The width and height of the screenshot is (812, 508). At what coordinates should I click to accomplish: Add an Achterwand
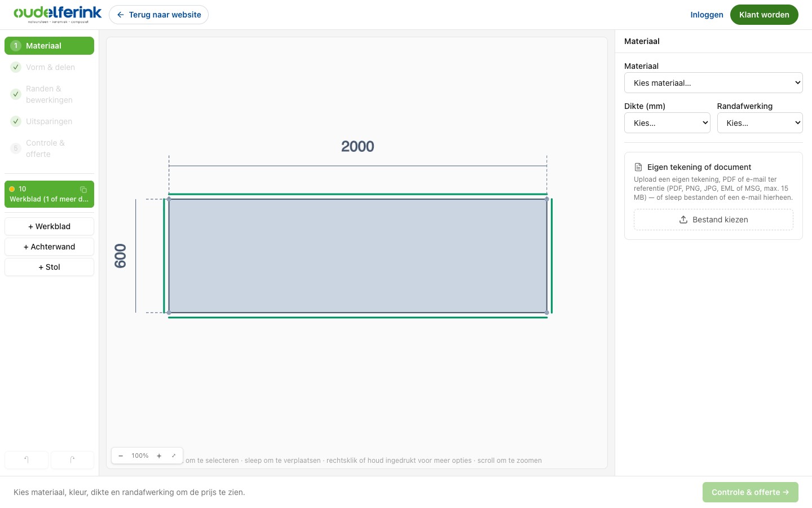click(x=49, y=247)
